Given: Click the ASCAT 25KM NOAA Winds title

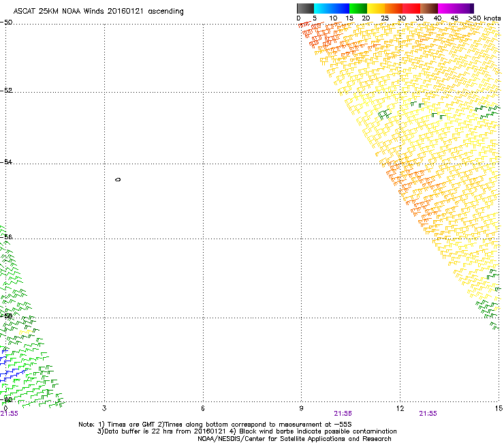Looking at the screenshot, I should tap(98, 12).
